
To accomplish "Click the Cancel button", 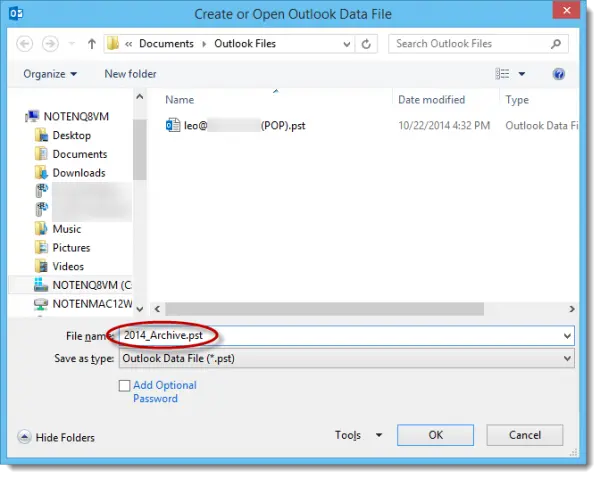I will point(525,435).
